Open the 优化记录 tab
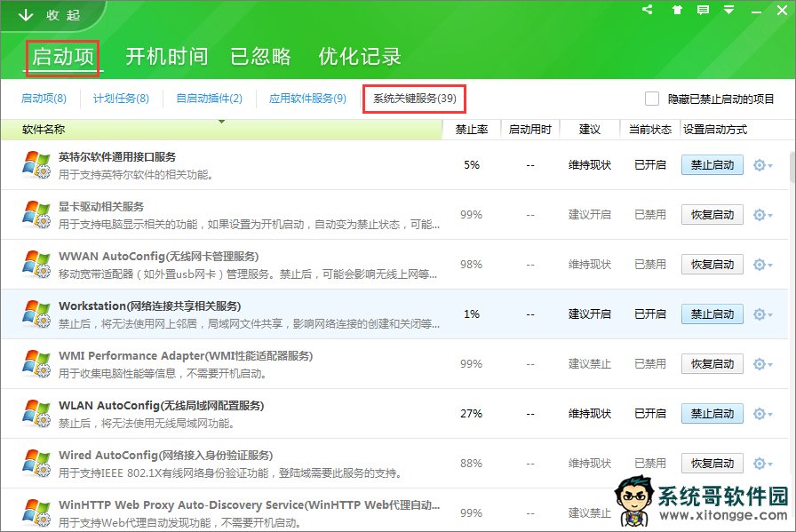Viewport: 796px width, 532px height. pos(360,57)
